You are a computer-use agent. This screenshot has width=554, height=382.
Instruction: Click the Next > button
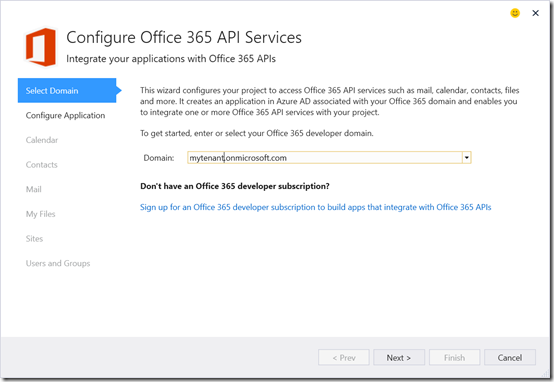pos(399,358)
